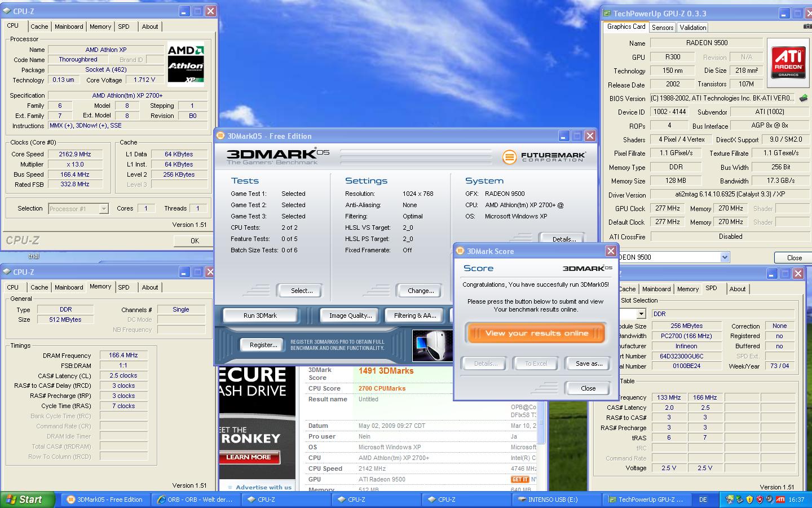Click the GPU-Z title bar icon
Screen dimensions: 812x508
(x=607, y=13)
